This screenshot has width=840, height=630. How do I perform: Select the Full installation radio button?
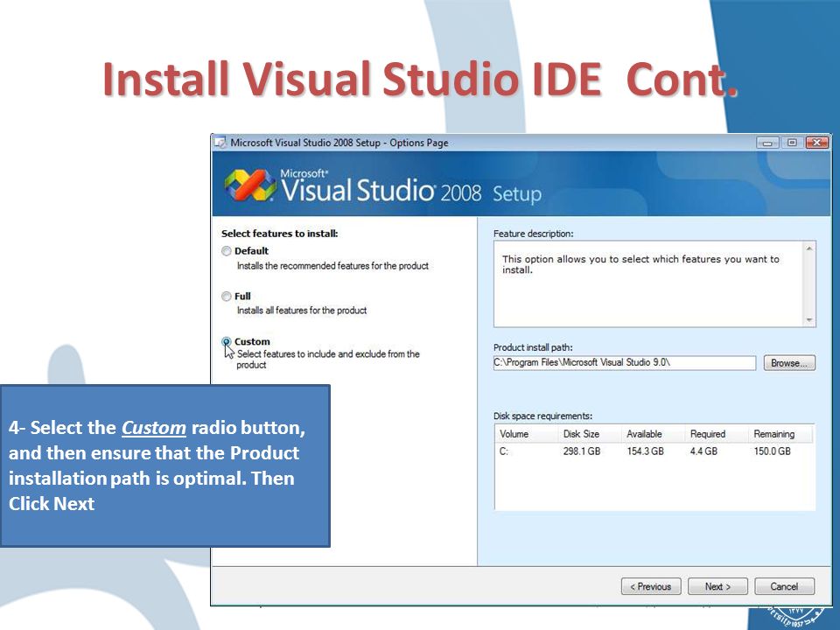tap(226, 297)
